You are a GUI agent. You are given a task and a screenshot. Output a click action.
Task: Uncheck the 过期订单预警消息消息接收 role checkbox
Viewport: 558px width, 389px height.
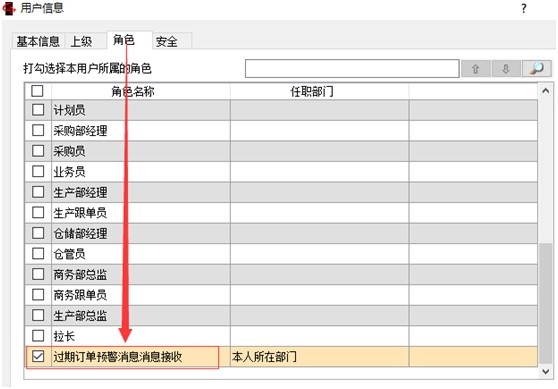[x=38, y=356]
